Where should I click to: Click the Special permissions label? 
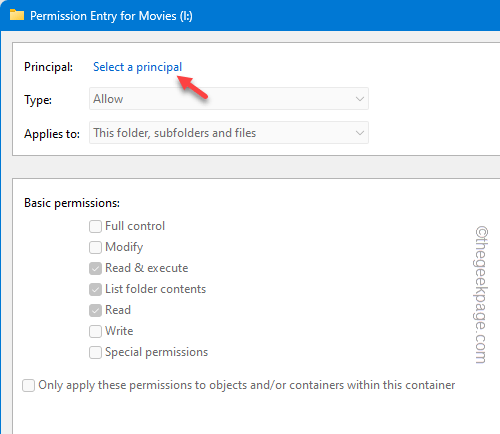click(x=156, y=352)
